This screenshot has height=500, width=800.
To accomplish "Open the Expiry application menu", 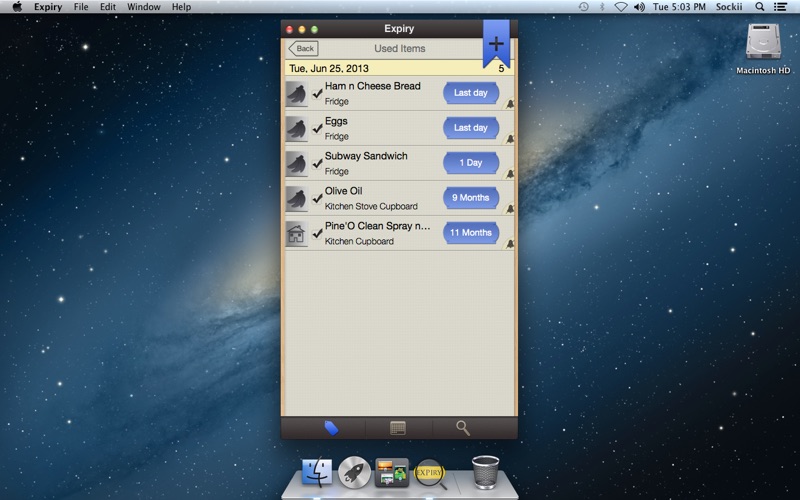I will tap(48, 7).
